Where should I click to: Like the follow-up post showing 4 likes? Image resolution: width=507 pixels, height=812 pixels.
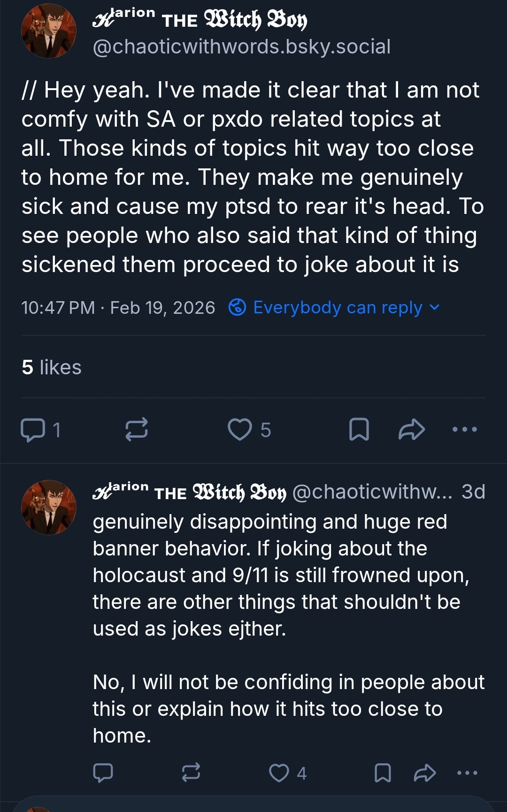click(x=279, y=773)
